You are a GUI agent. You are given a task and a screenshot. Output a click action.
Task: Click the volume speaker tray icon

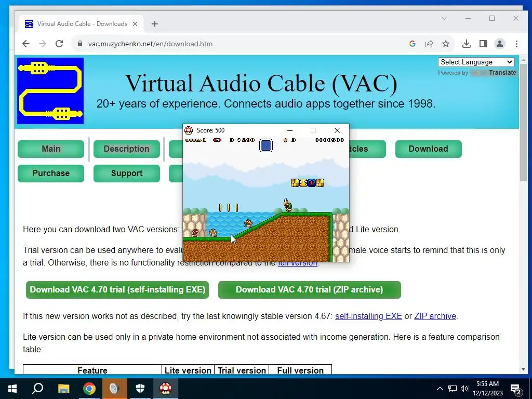(464, 389)
